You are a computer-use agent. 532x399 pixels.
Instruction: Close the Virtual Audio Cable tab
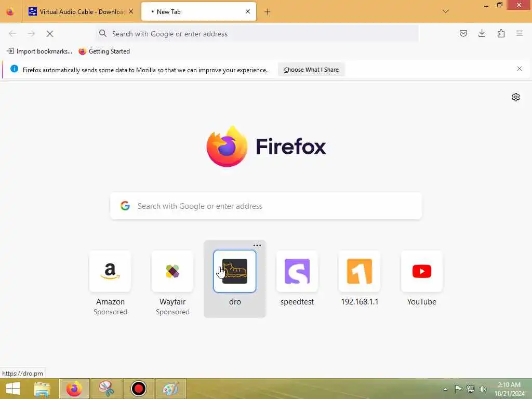pyautogui.click(x=131, y=11)
